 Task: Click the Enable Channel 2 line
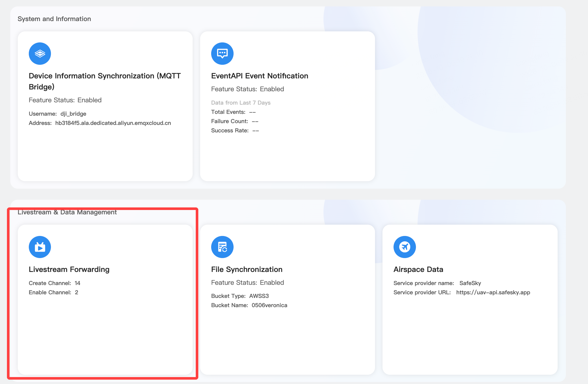coord(54,292)
